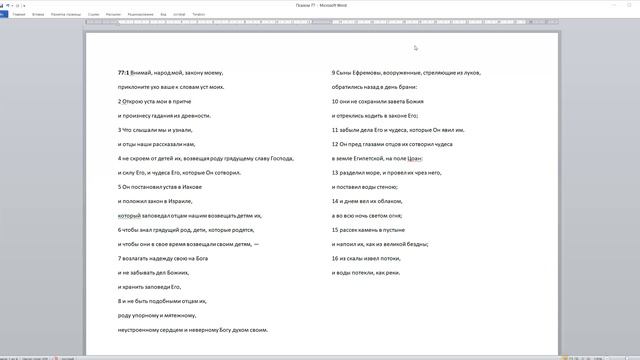Open the Файл tab
The image size is (640, 360).
tap(3, 14)
